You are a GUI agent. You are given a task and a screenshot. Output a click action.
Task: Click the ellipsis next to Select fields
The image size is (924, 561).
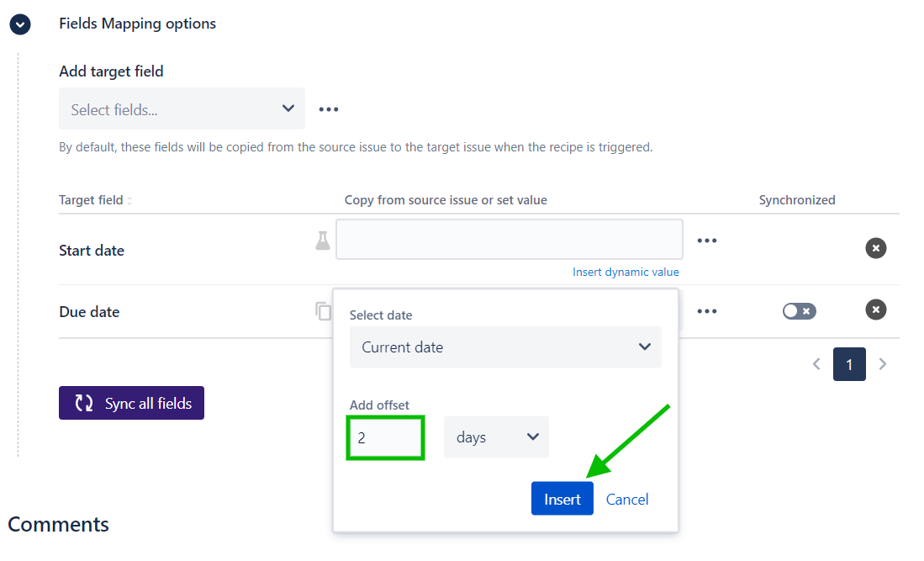[328, 109]
